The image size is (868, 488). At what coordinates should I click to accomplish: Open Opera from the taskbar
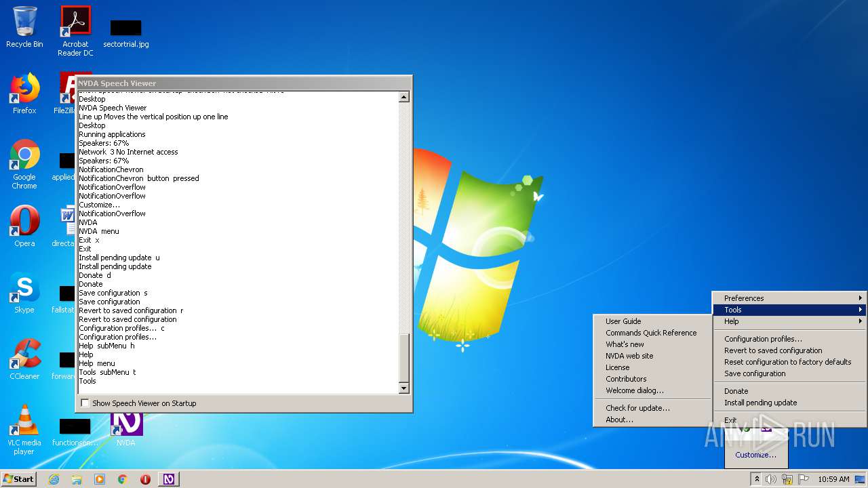[145, 479]
